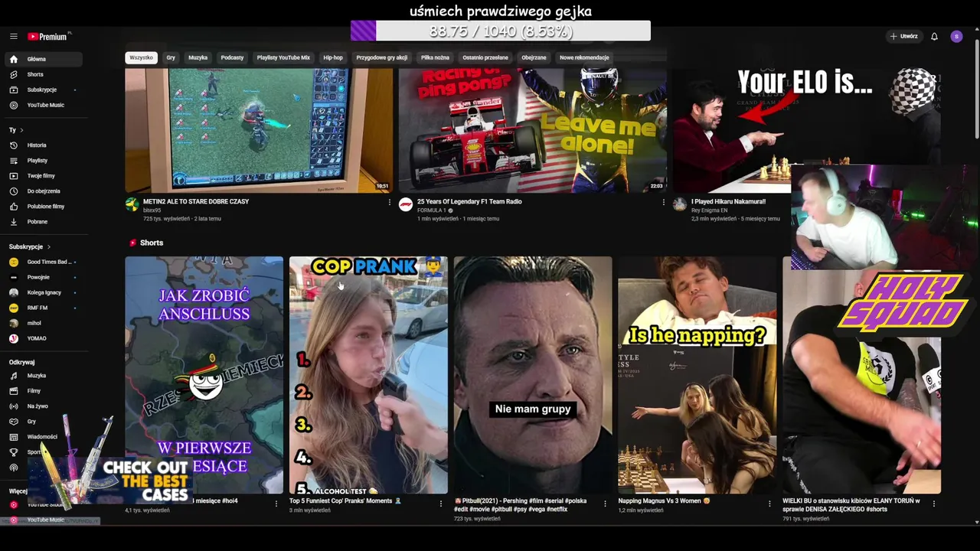Explore Na żywo live category

pos(43,406)
